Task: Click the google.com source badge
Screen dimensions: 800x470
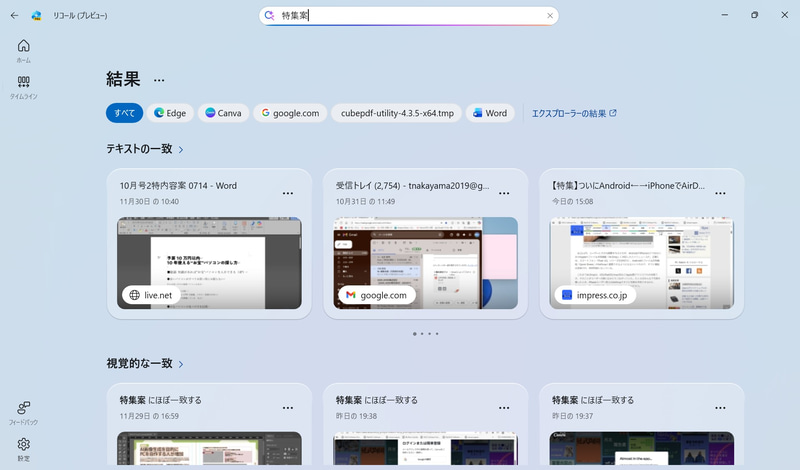Action: pyautogui.click(x=377, y=295)
